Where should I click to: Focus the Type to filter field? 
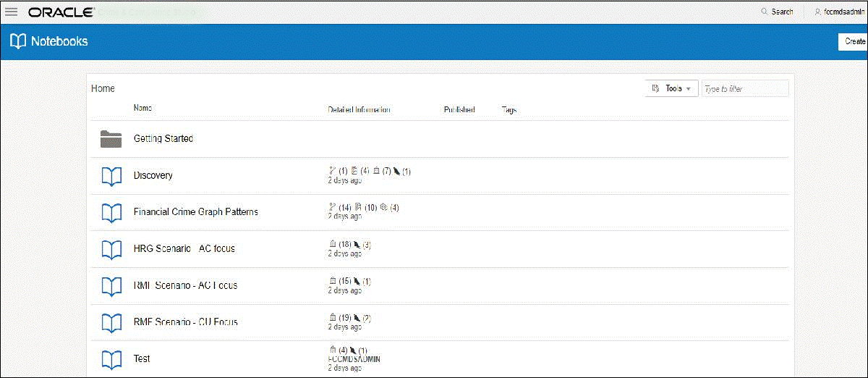(745, 88)
